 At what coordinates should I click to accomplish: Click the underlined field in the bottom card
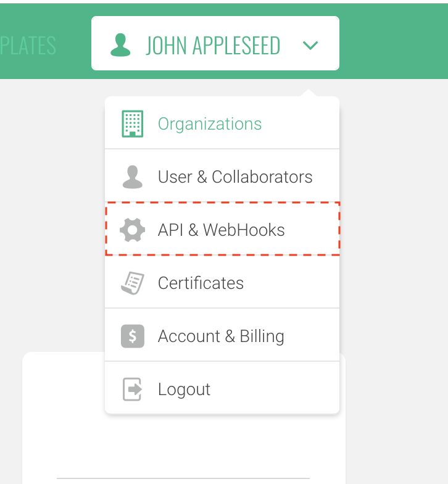(183, 478)
